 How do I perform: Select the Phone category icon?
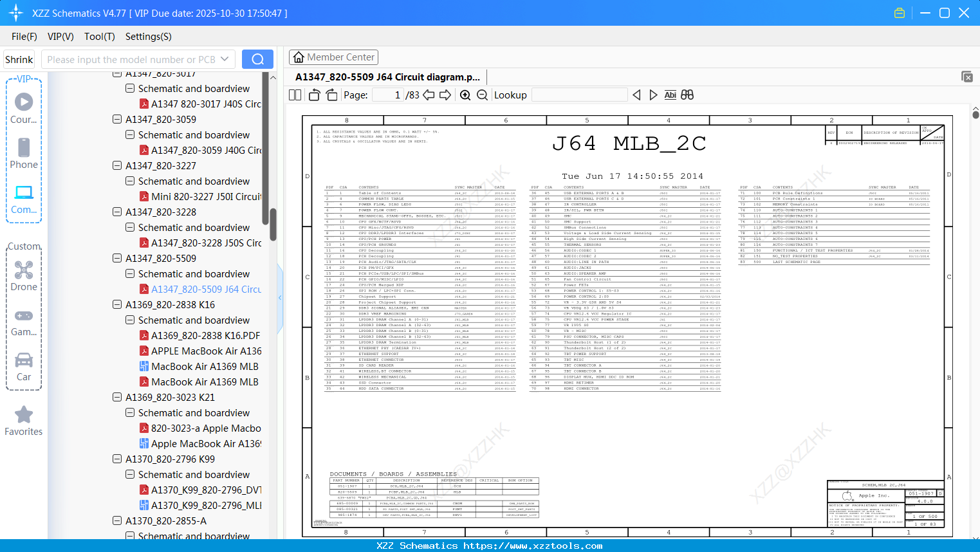24,153
